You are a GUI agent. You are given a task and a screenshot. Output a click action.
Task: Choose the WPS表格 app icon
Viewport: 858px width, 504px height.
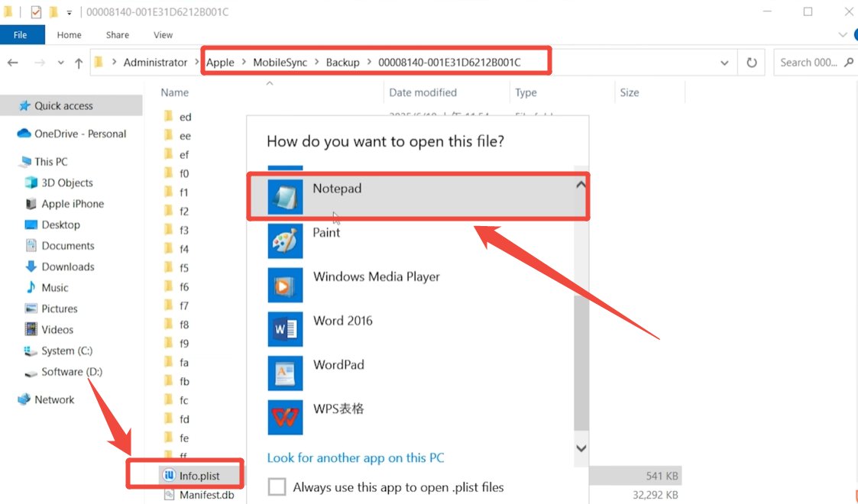coord(285,418)
